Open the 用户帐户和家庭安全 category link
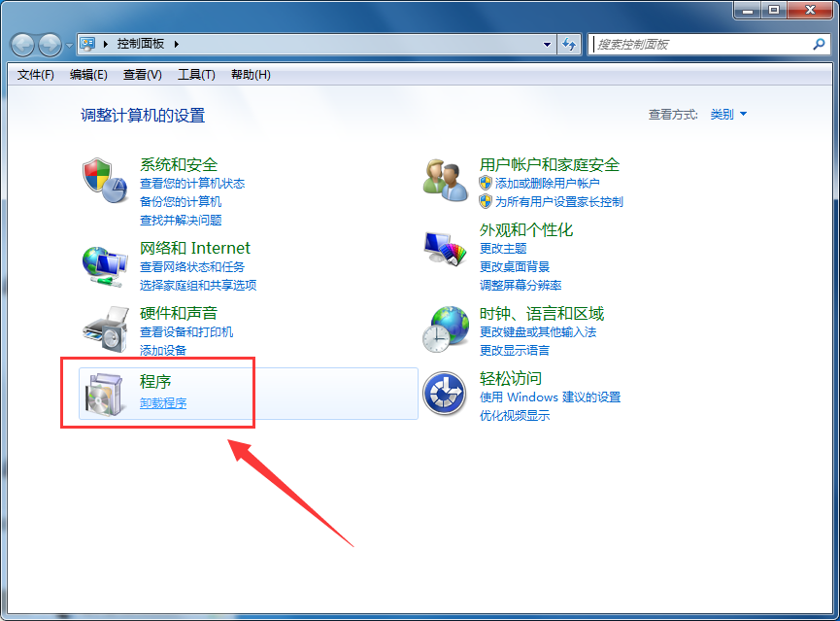The width and height of the screenshot is (840, 621). [550, 164]
